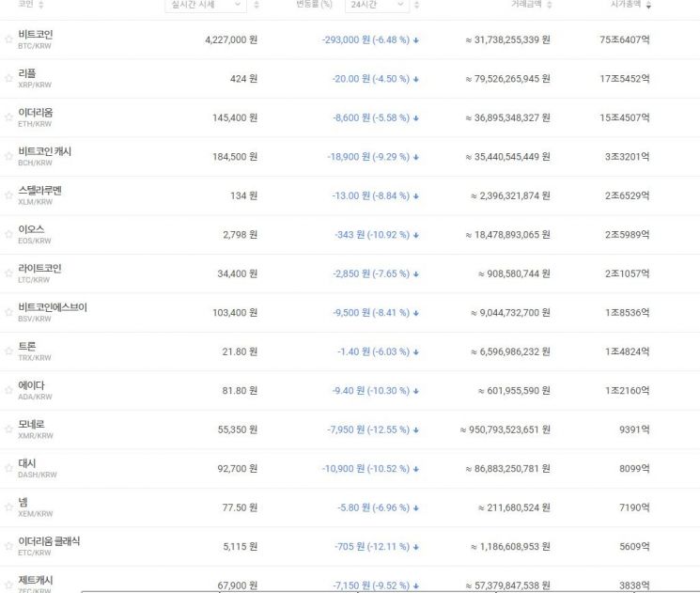
Task: Open the 이더리움 ETH/KRW coin link
Action: point(36,112)
